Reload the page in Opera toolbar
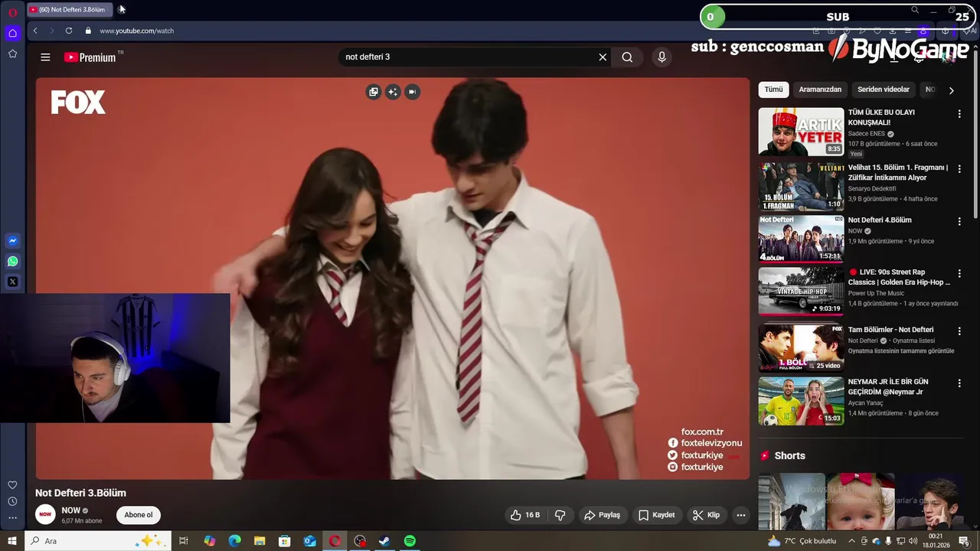Image resolution: width=980 pixels, height=551 pixels. click(69, 31)
